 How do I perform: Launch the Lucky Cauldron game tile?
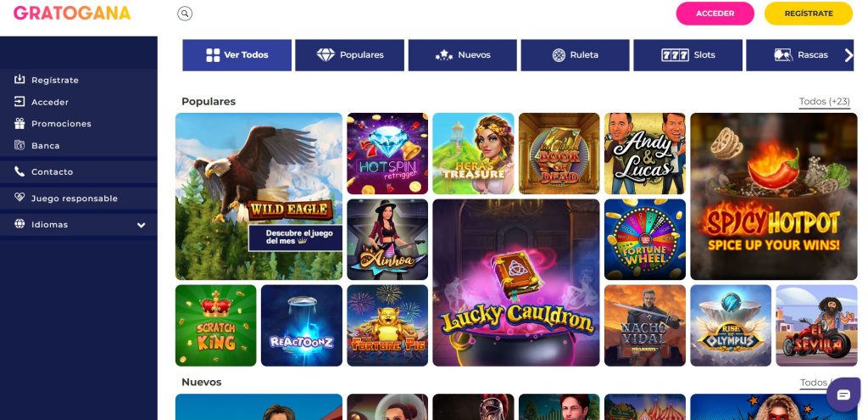516,283
